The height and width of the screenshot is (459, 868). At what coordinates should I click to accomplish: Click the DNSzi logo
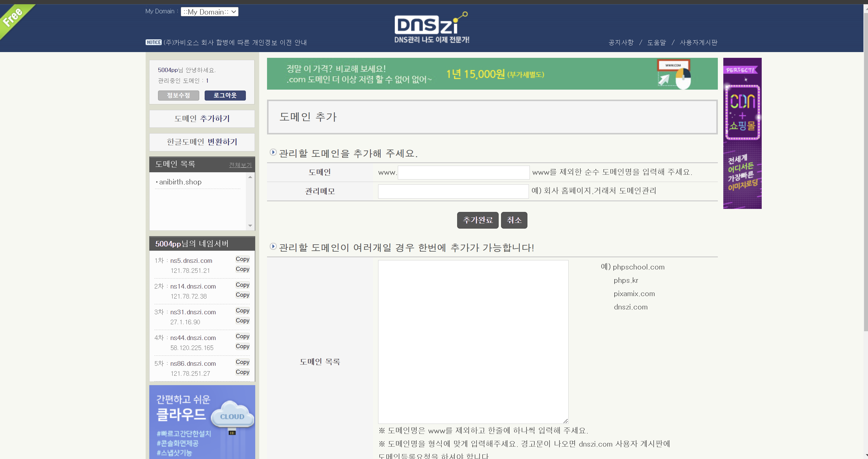(431, 28)
